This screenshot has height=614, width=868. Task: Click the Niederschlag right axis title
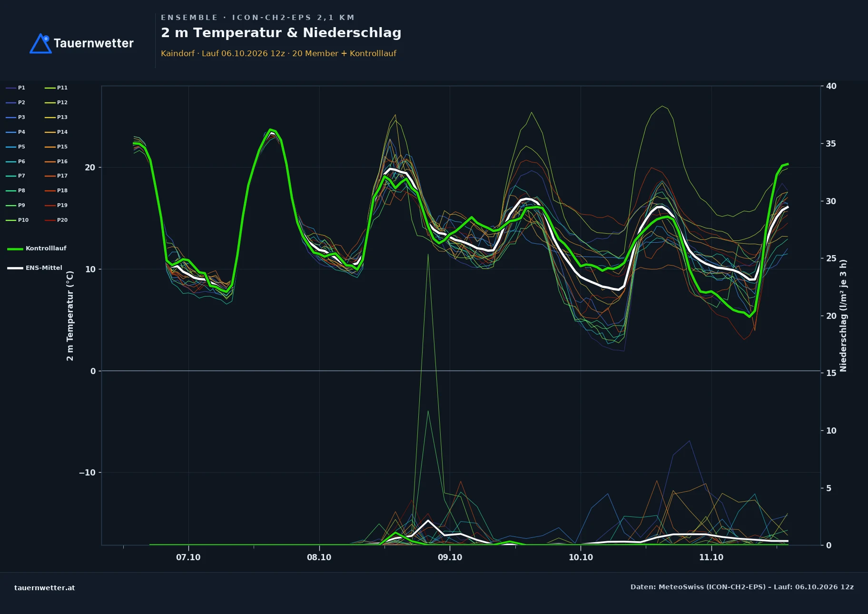coord(843,316)
